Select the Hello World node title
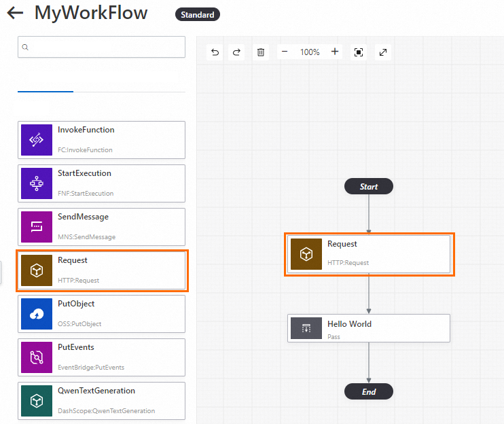Image resolution: width=504 pixels, height=424 pixels. tap(349, 324)
